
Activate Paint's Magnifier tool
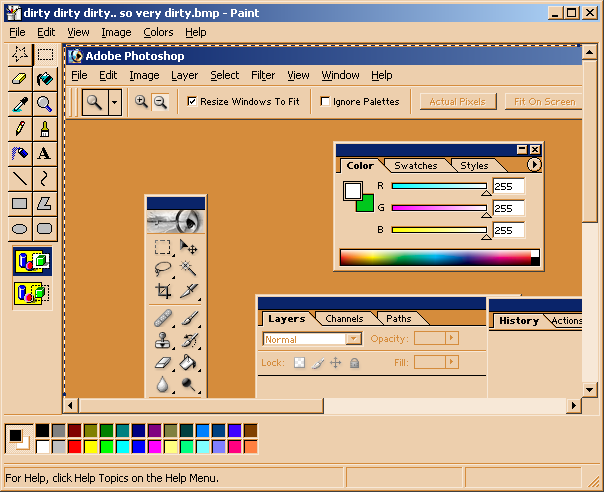(x=45, y=104)
